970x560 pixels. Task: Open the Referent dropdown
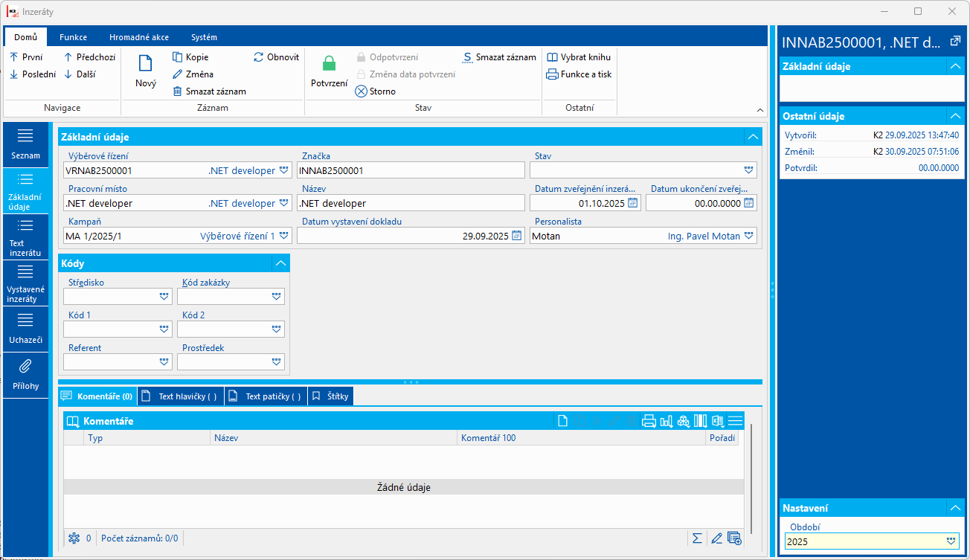[x=164, y=361]
